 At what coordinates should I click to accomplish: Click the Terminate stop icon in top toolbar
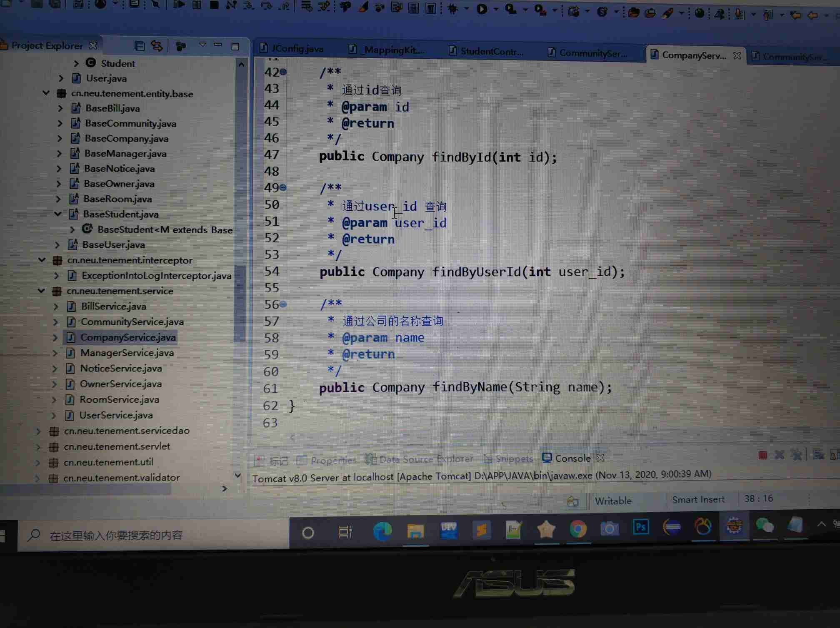(214, 5)
